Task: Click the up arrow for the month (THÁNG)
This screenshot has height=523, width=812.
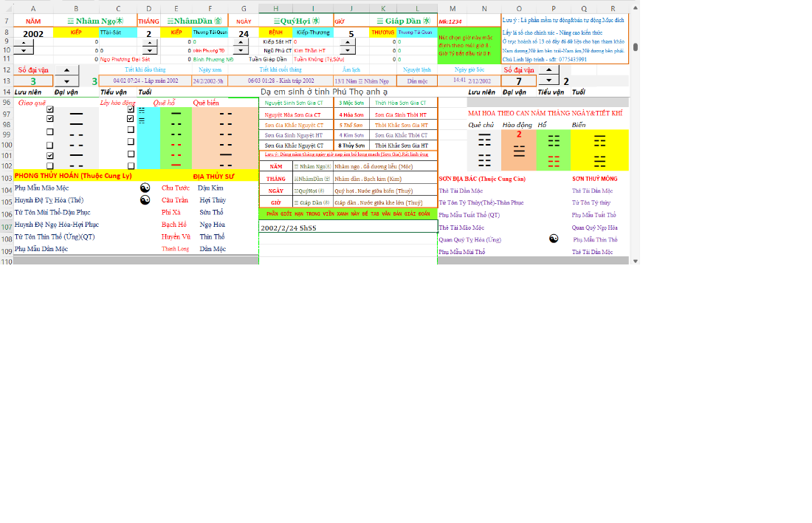Action: (x=148, y=43)
